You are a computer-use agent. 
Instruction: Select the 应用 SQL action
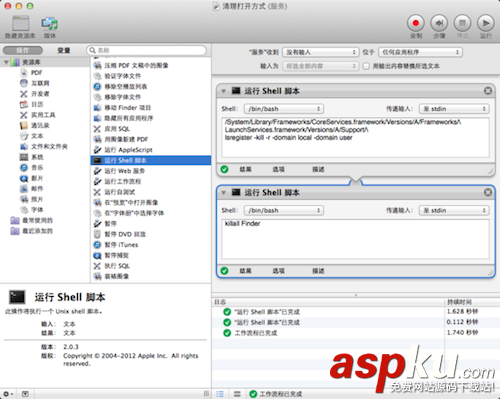pos(151,129)
